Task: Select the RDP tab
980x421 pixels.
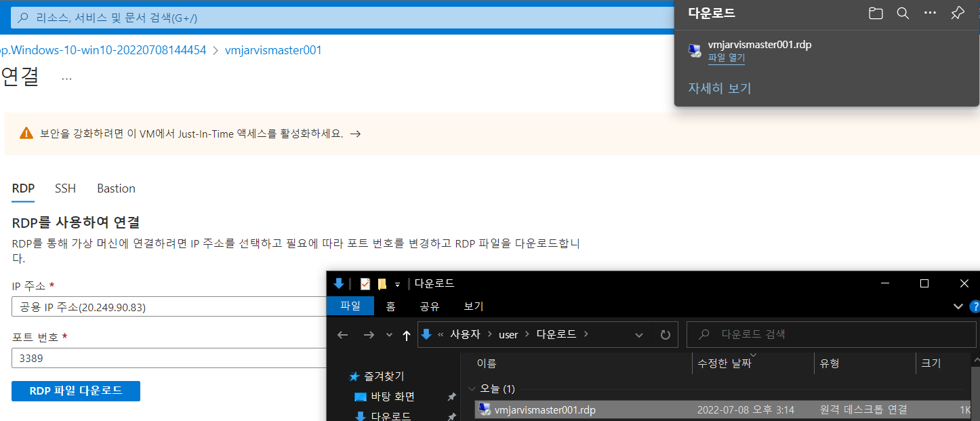Action: [x=23, y=188]
